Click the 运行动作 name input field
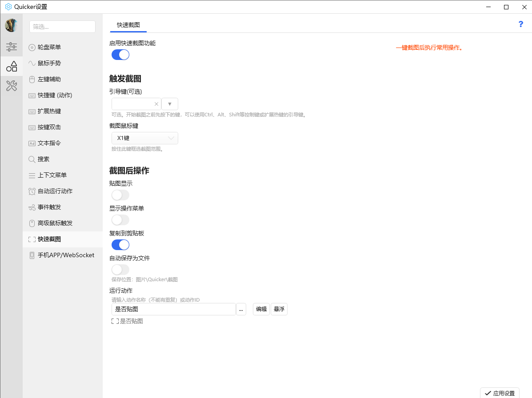 point(174,309)
